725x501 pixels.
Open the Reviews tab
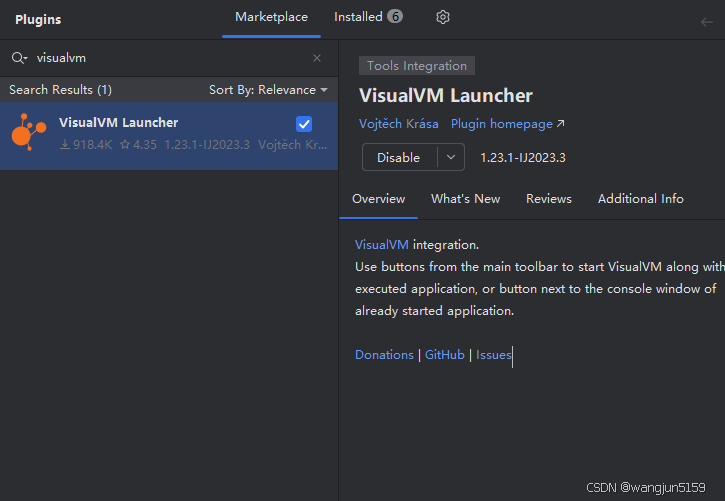pyautogui.click(x=549, y=199)
